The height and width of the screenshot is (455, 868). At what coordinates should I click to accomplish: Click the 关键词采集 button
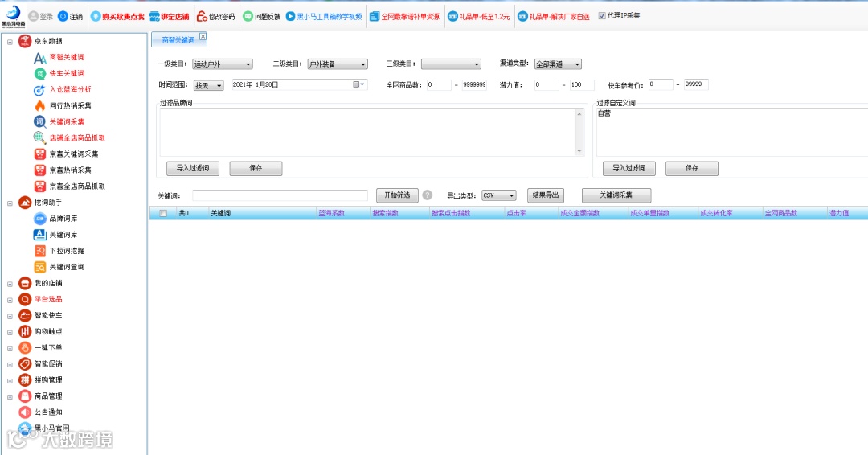(616, 195)
